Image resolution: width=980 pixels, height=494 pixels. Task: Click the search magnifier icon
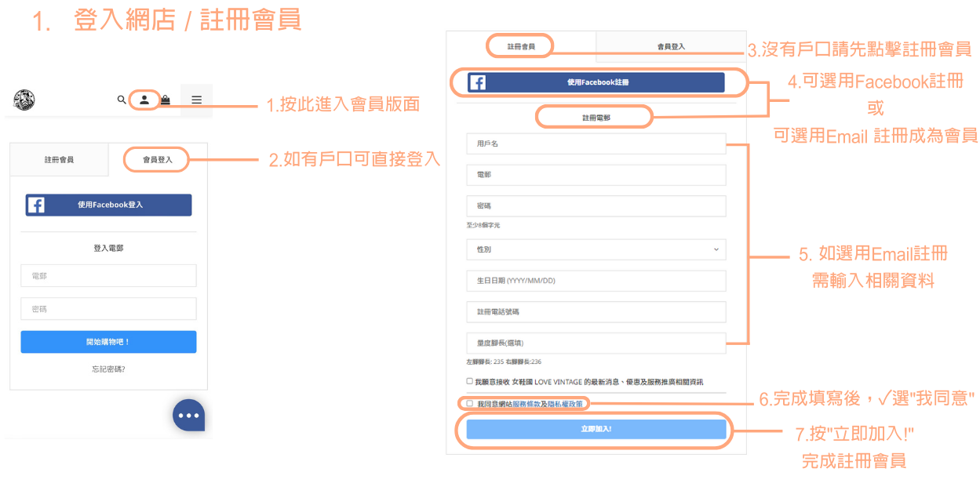tap(122, 100)
